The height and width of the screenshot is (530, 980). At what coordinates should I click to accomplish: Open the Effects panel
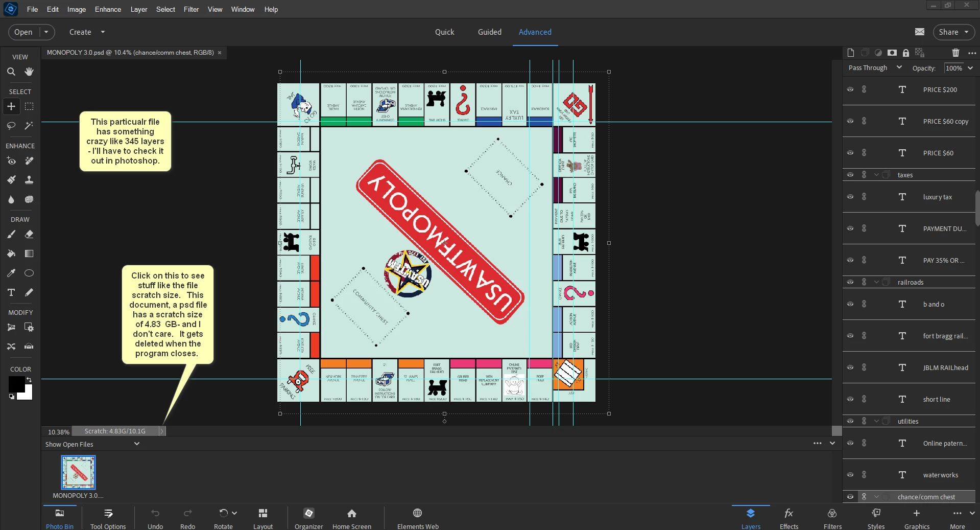[789, 518]
